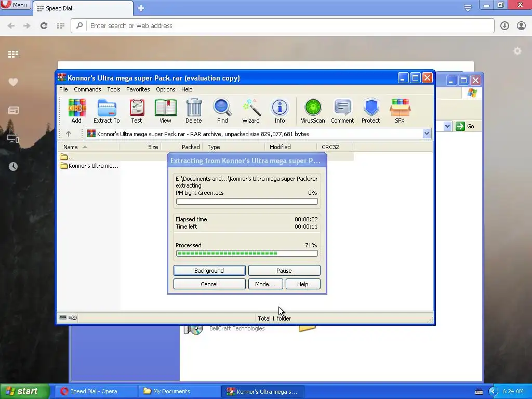This screenshot has width=532, height=399.
Task: Open Speed Dial grid from Opera toolbar
Action: [61, 26]
